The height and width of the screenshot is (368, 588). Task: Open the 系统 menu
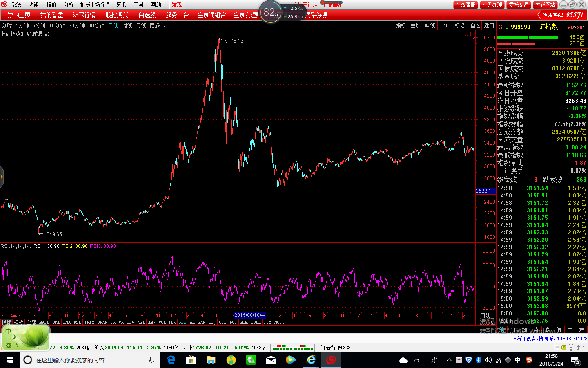pyautogui.click(x=16, y=4)
